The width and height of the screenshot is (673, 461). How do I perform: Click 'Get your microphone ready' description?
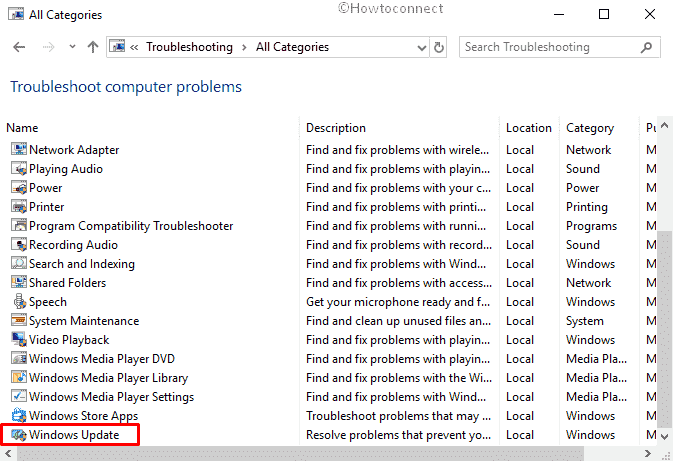pos(398,302)
